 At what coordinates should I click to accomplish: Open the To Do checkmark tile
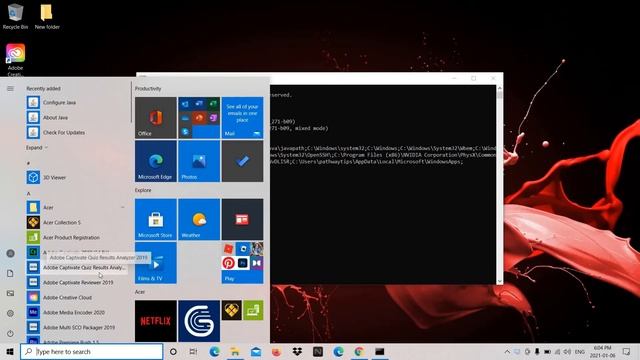click(242, 161)
